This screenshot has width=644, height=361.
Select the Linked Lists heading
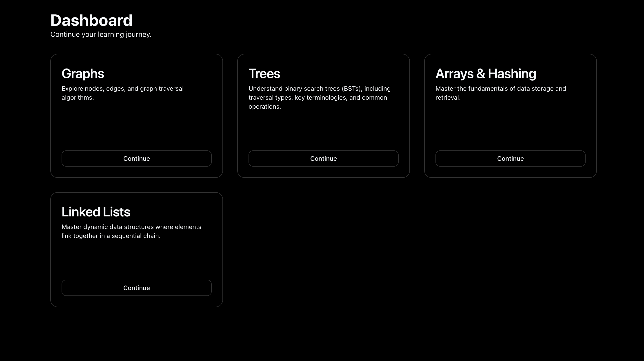pyautogui.click(x=96, y=212)
